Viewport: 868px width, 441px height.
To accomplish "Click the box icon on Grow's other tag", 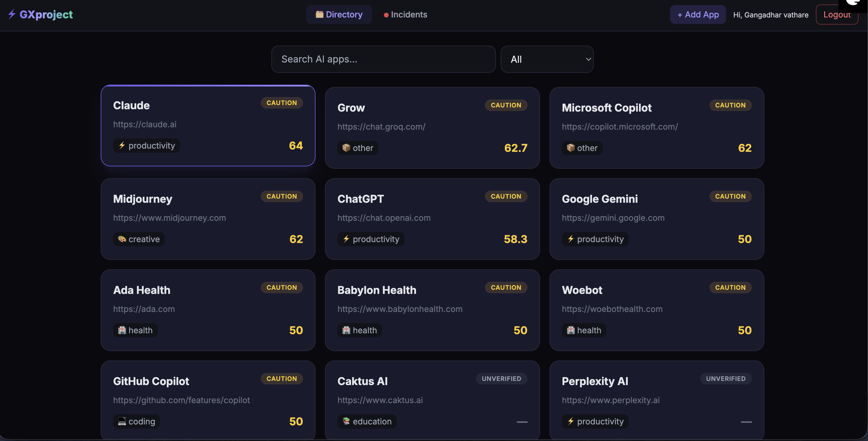I will click(346, 148).
